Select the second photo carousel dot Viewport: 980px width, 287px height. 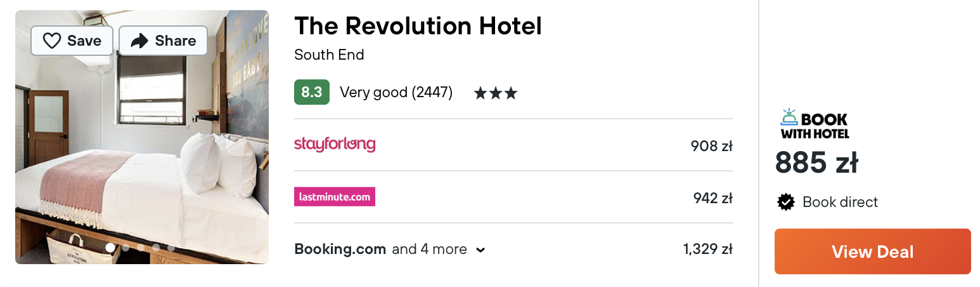pyautogui.click(x=126, y=248)
